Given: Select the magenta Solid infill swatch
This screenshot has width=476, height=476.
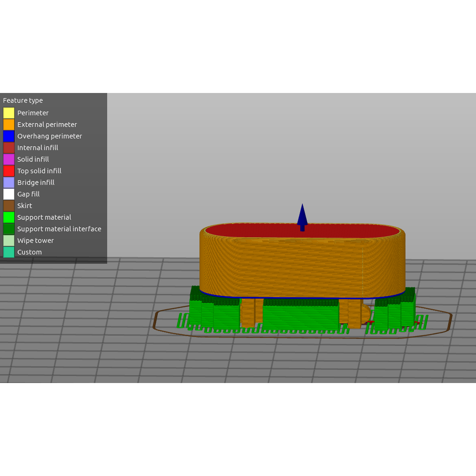Looking at the screenshot, I should [9, 159].
